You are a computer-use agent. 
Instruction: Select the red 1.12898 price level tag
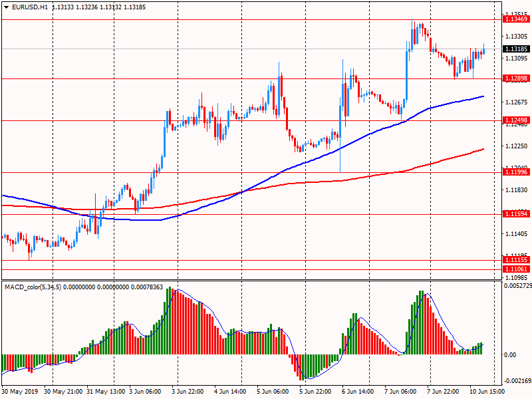pyautogui.click(x=517, y=78)
